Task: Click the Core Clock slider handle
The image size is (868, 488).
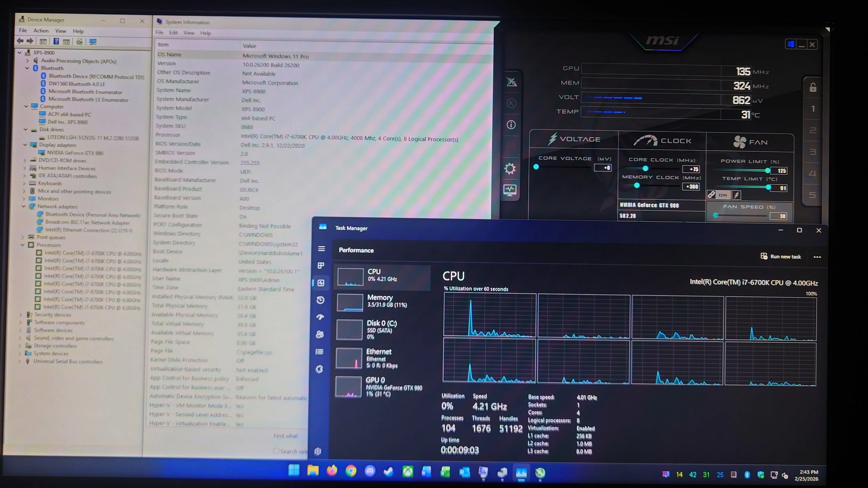Action: pyautogui.click(x=645, y=169)
